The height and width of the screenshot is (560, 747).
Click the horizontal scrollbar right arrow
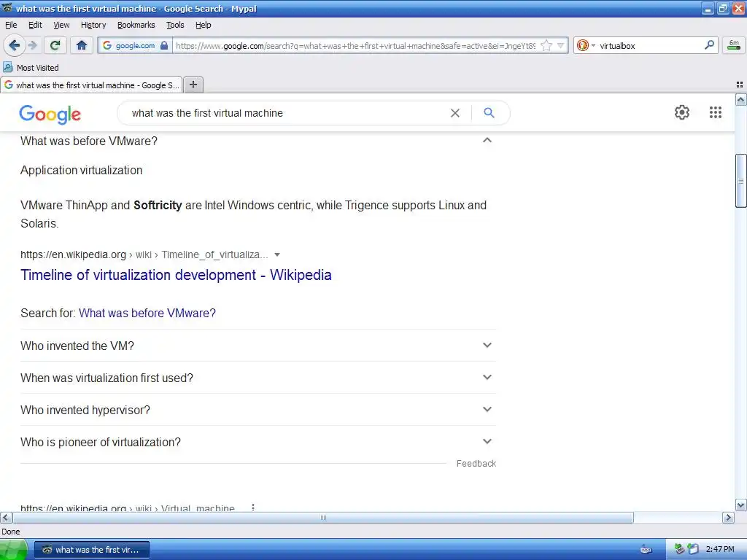click(728, 518)
